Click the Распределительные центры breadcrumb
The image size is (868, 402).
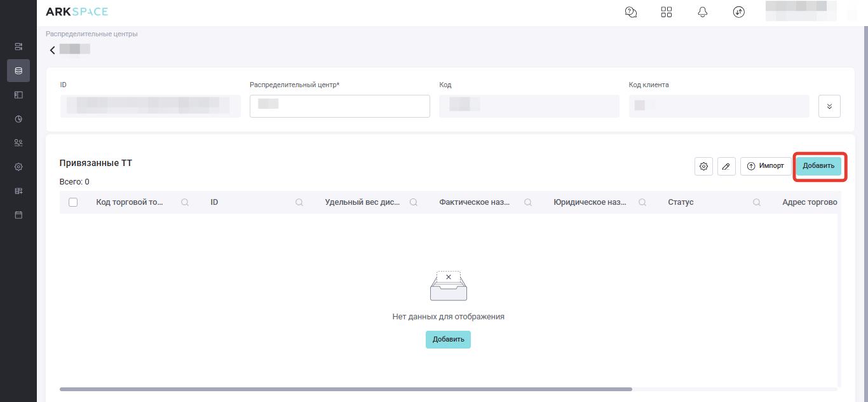pos(92,34)
